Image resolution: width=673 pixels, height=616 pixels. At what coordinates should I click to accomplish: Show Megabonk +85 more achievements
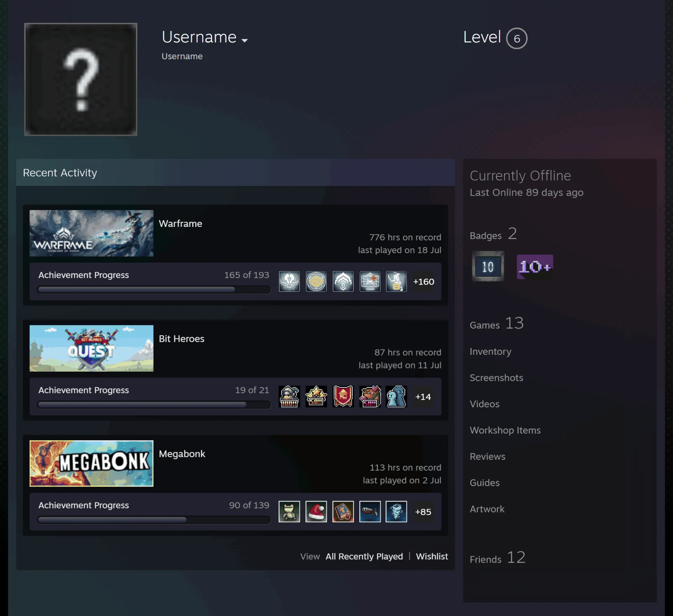point(423,512)
